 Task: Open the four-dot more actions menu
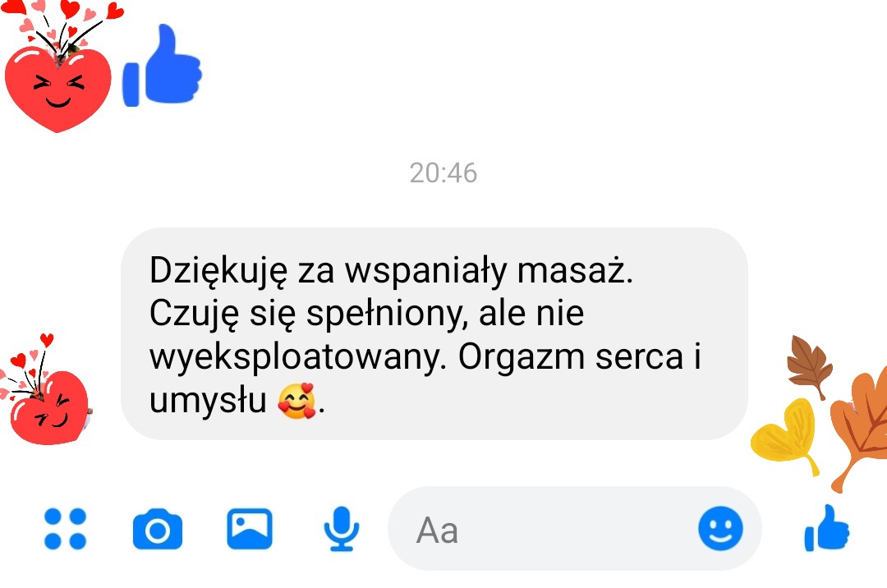(x=65, y=529)
